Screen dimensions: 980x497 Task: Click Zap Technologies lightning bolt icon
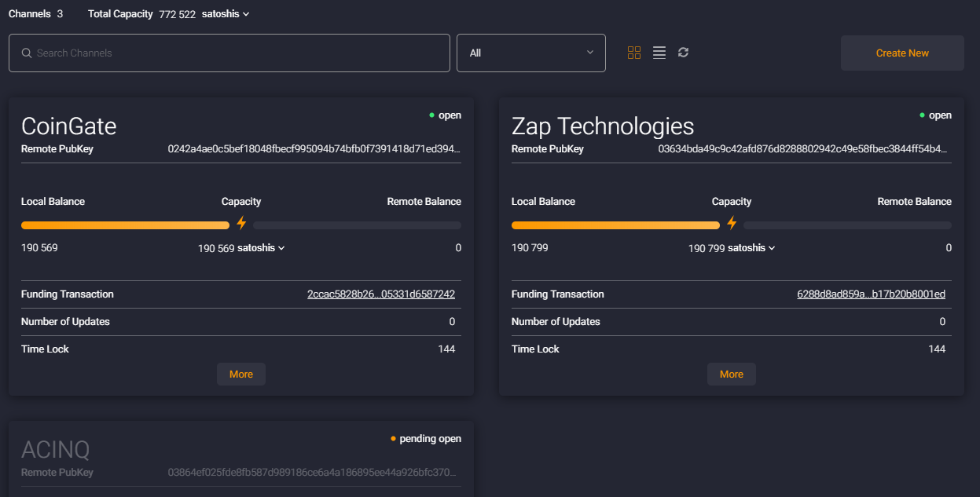(x=732, y=224)
